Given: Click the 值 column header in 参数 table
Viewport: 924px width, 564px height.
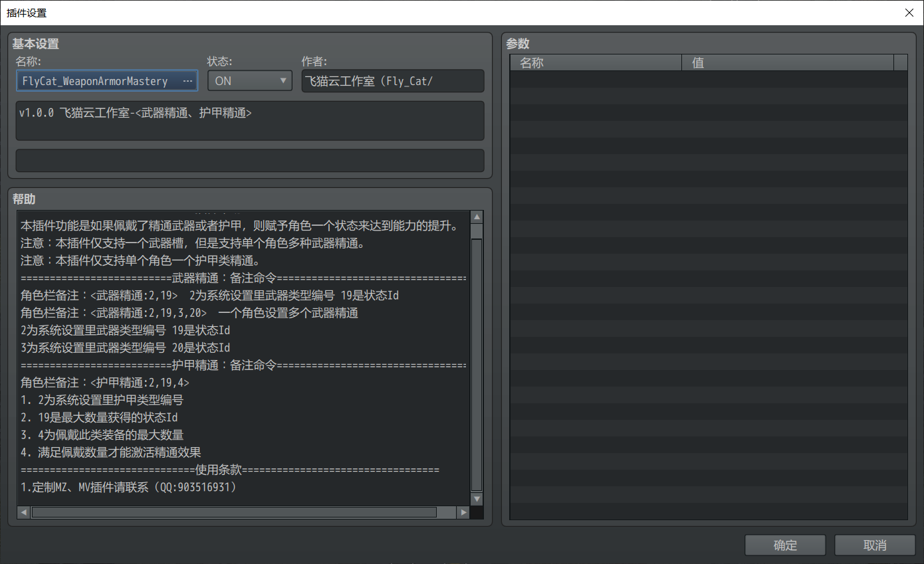Looking at the screenshot, I should [x=788, y=63].
